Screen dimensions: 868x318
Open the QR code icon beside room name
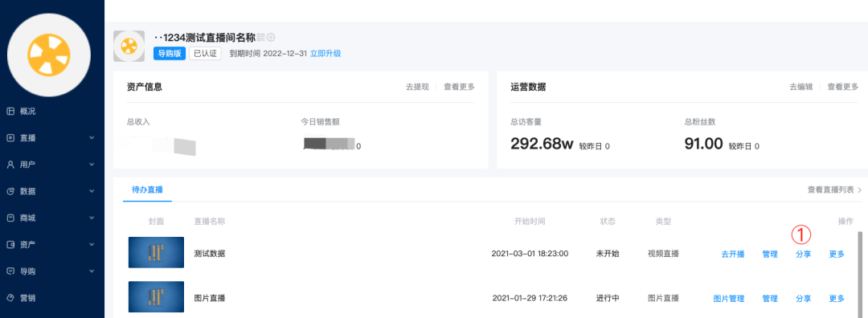261,38
